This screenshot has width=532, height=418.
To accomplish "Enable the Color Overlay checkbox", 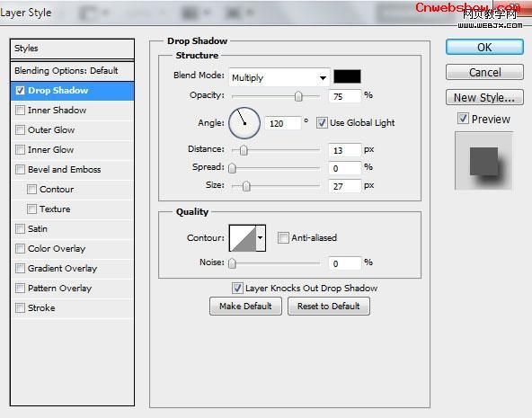I will tap(20, 248).
